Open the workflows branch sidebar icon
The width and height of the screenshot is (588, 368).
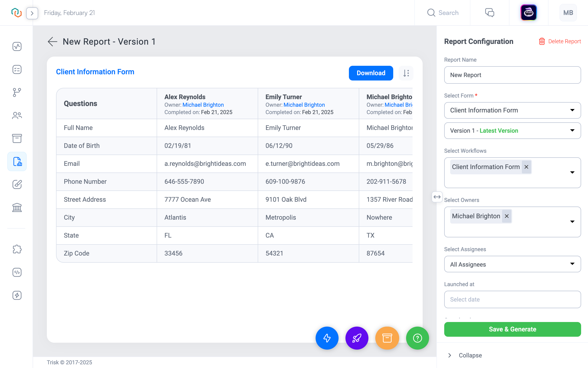17,92
